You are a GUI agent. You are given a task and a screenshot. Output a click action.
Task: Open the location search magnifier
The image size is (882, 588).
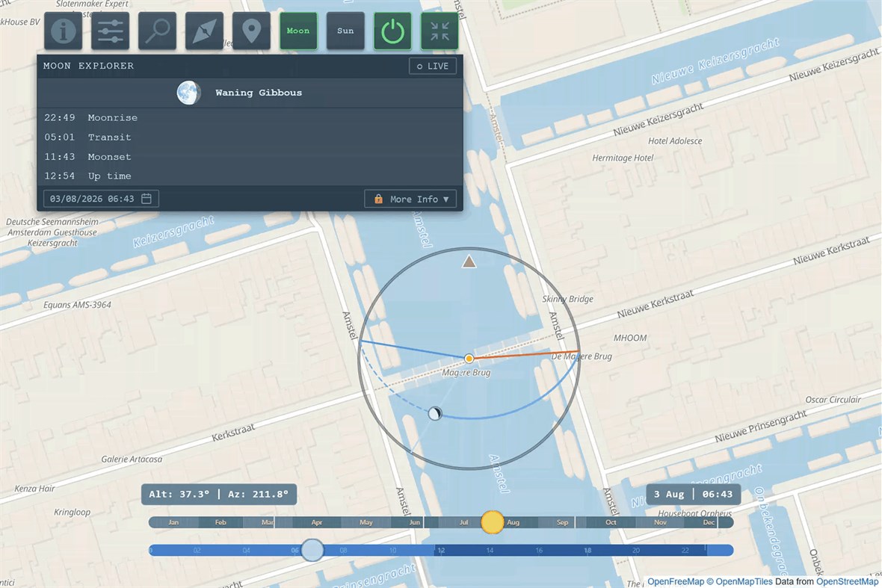coord(157,31)
